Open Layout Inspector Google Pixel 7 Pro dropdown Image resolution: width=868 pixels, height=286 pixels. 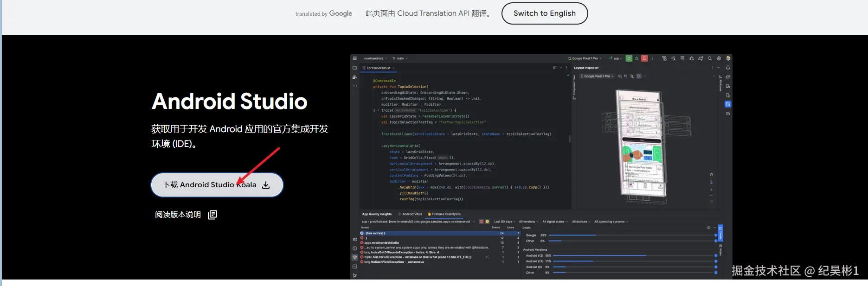point(597,76)
